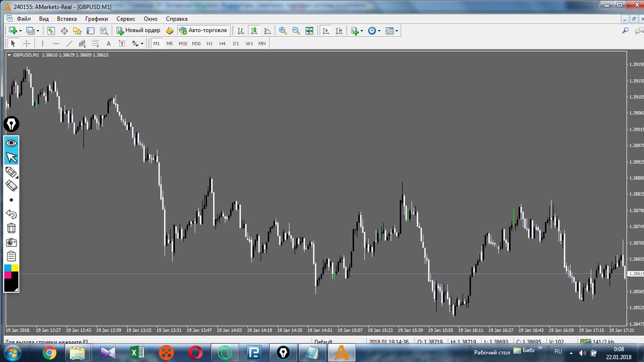Select the crosshair tool

[27, 43]
